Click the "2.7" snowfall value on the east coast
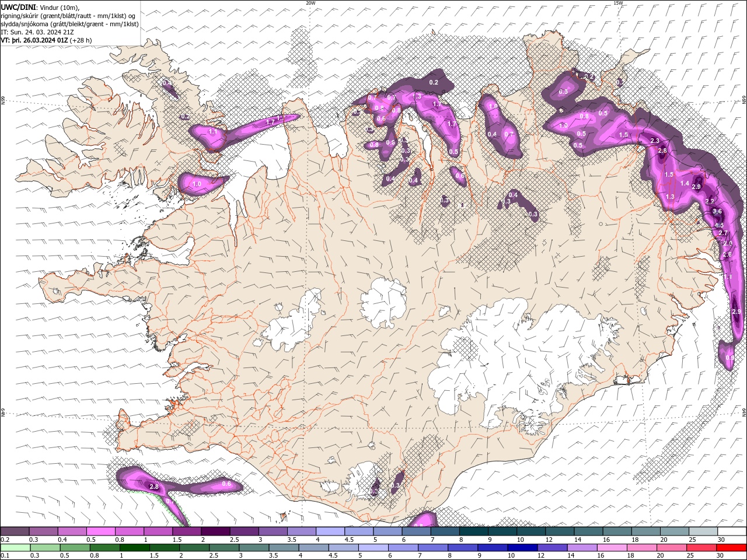Viewport: 747px width, 560px height. coord(722,233)
